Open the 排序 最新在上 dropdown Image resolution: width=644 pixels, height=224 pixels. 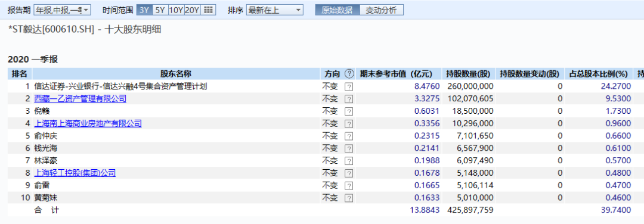point(275,10)
